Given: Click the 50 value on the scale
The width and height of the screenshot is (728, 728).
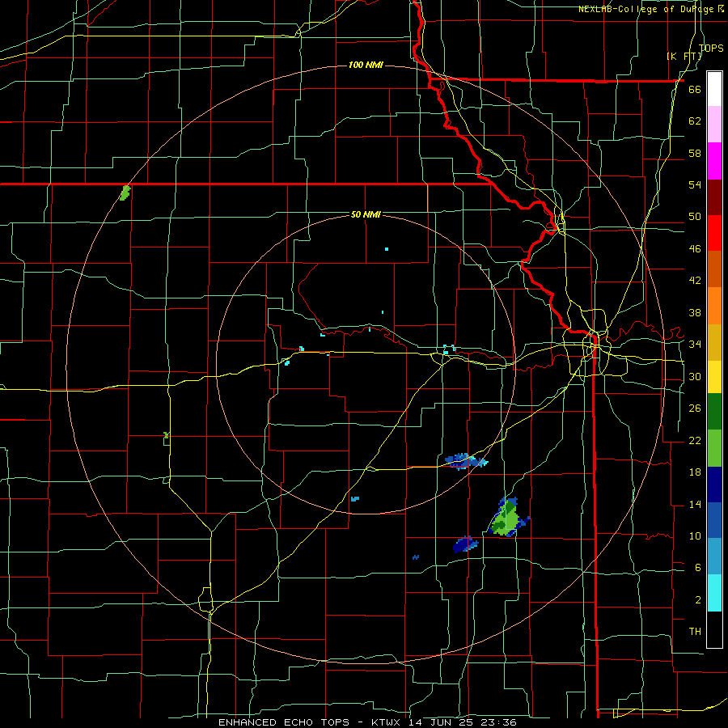Looking at the screenshot, I should point(695,217).
